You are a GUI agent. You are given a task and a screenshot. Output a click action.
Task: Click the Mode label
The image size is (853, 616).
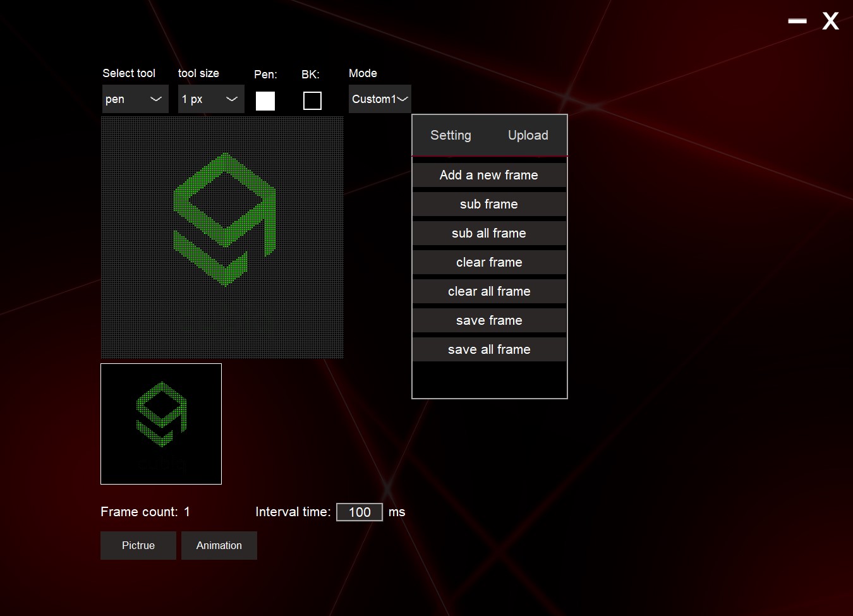coord(363,73)
